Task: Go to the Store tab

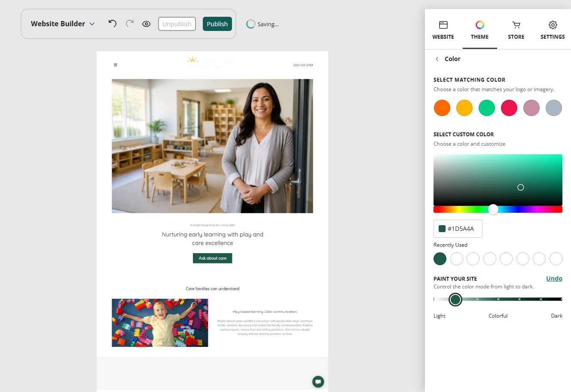Action: point(516,30)
